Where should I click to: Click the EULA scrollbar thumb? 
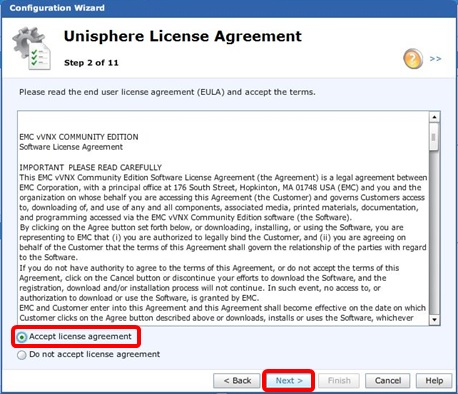tap(434, 137)
